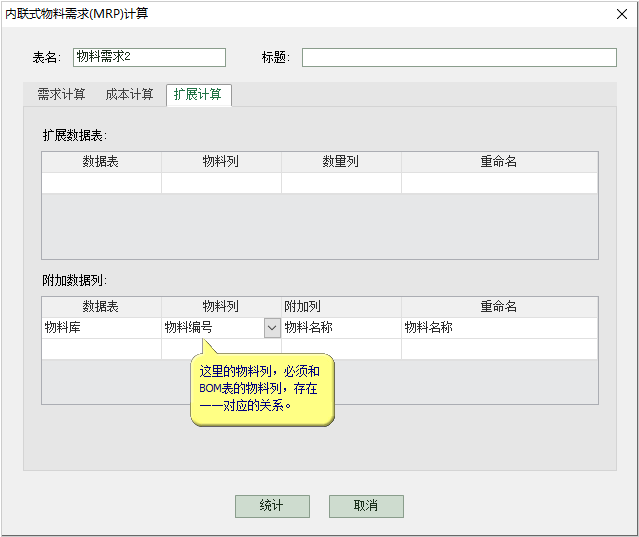Screen dimensions: 639x537
Task: Select the 物料名称 cell under 重命名
Action: tap(499, 328)
